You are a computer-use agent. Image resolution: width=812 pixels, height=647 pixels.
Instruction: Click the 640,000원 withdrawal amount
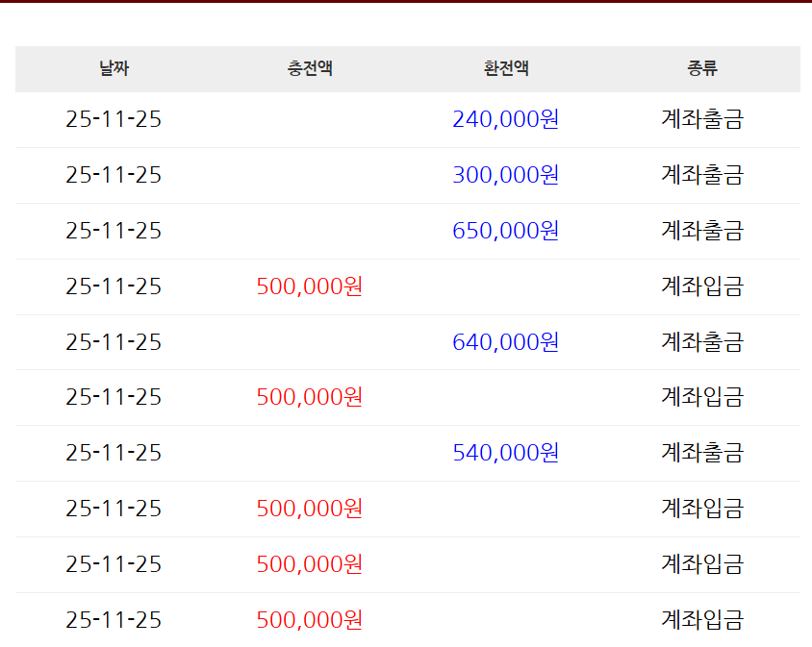point(506,342)
